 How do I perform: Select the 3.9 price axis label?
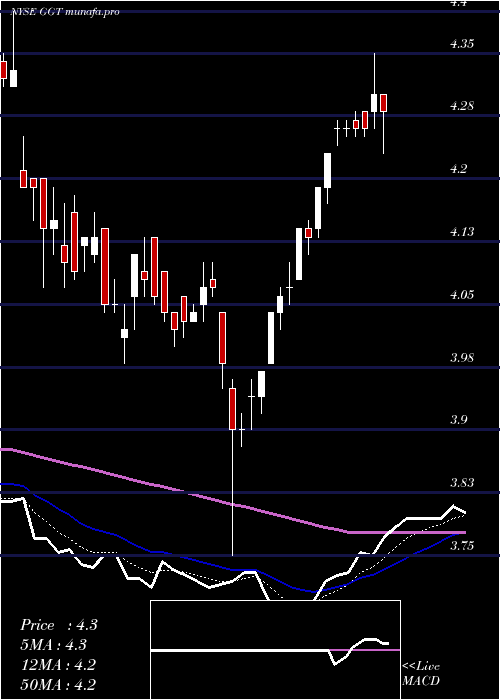tap(458, 420)
